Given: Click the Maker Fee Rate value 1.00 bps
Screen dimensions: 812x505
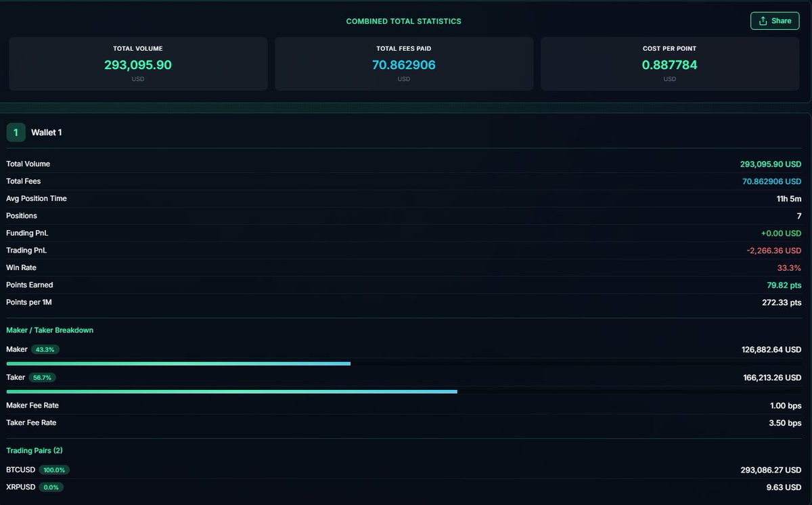Looking at the screenshot, I should click(x=786, y=405).
